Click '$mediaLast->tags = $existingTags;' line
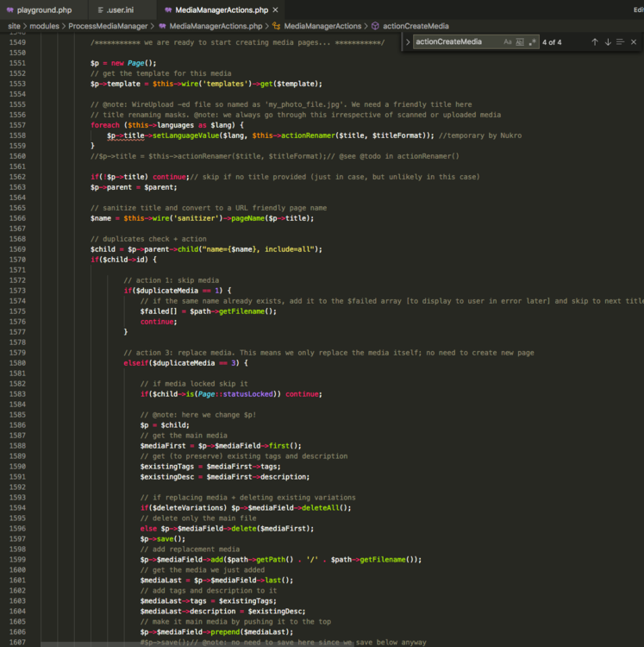Image resolution: width=644 pixels, height=647 pixels. tap(209, 600)
